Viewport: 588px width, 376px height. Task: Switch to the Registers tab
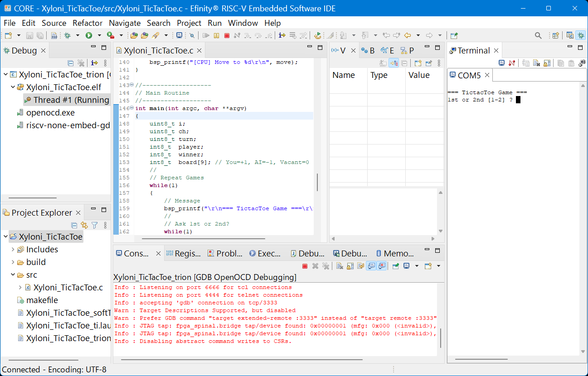(x=184, y=254)
